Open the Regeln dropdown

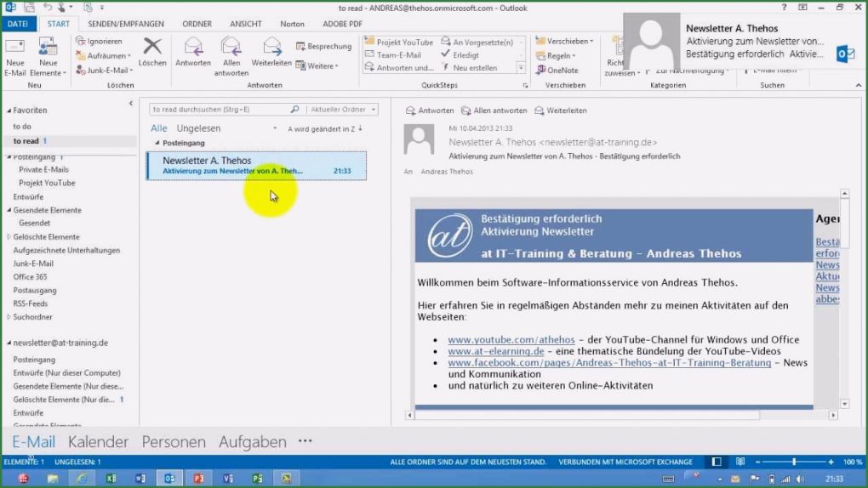point(556,56)
